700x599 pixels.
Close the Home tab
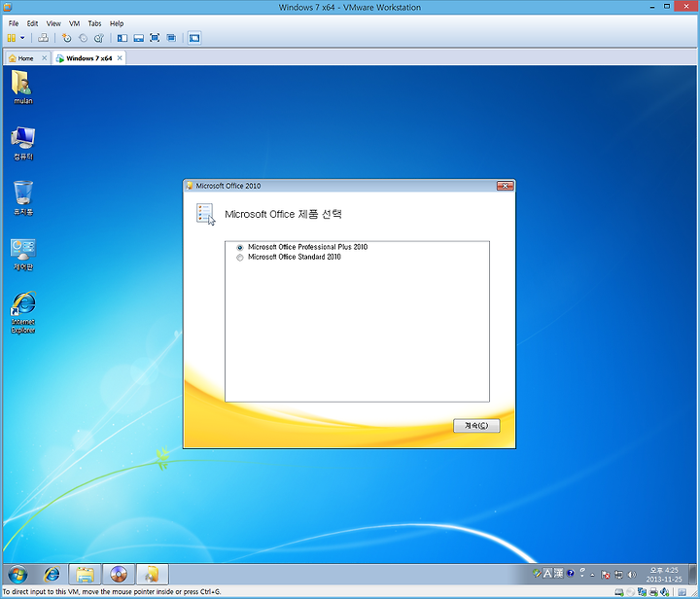click(x=44, y=58)
